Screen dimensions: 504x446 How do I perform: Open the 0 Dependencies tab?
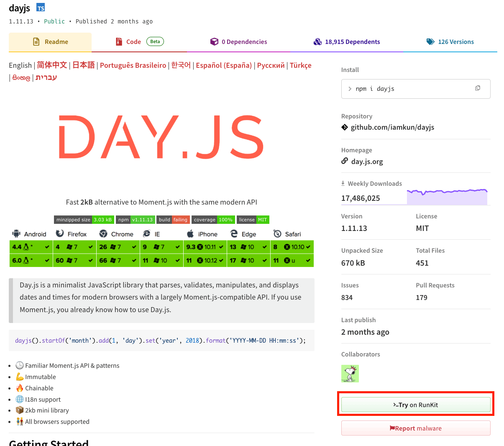point(238,42)
